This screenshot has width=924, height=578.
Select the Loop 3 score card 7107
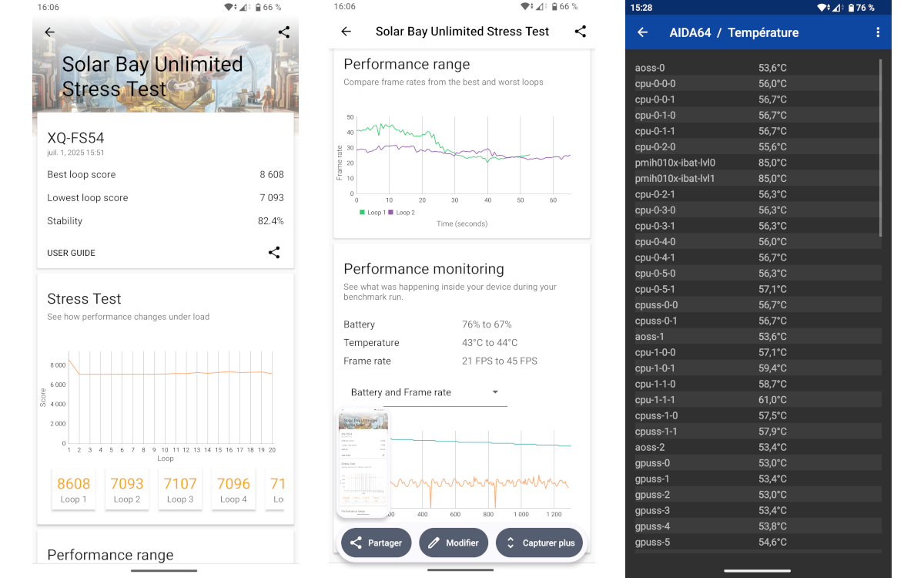180,489
